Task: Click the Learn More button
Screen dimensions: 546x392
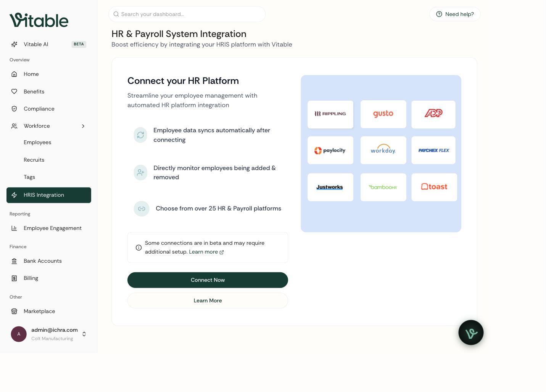Action: pos(208,300)
